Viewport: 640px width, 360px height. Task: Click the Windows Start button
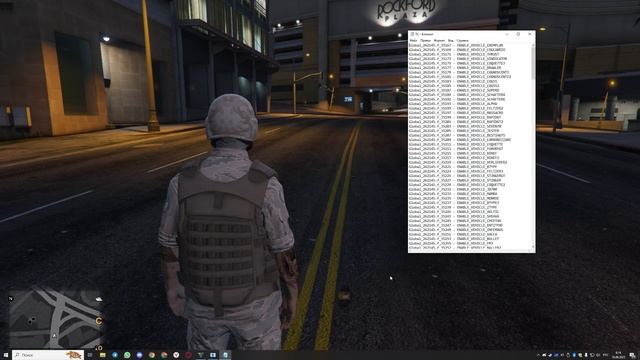coord(6,355)
